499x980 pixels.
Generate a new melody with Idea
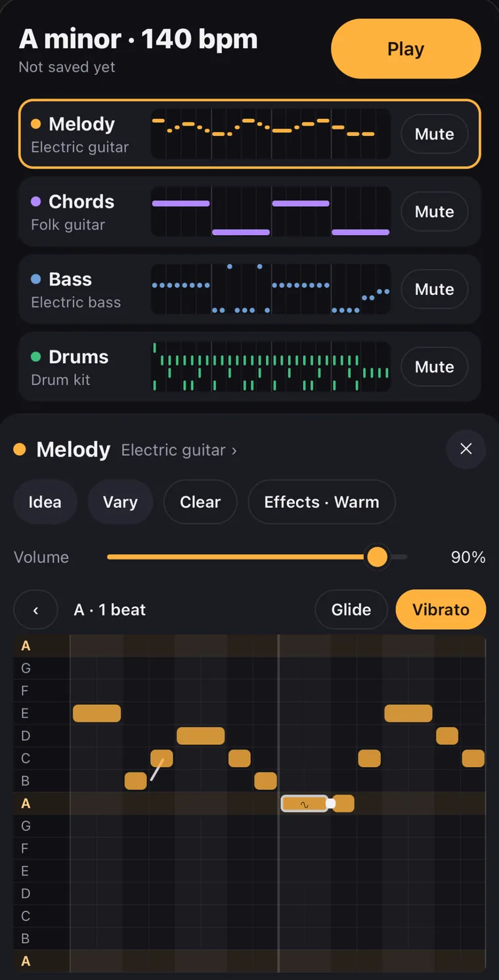(45, 502)
